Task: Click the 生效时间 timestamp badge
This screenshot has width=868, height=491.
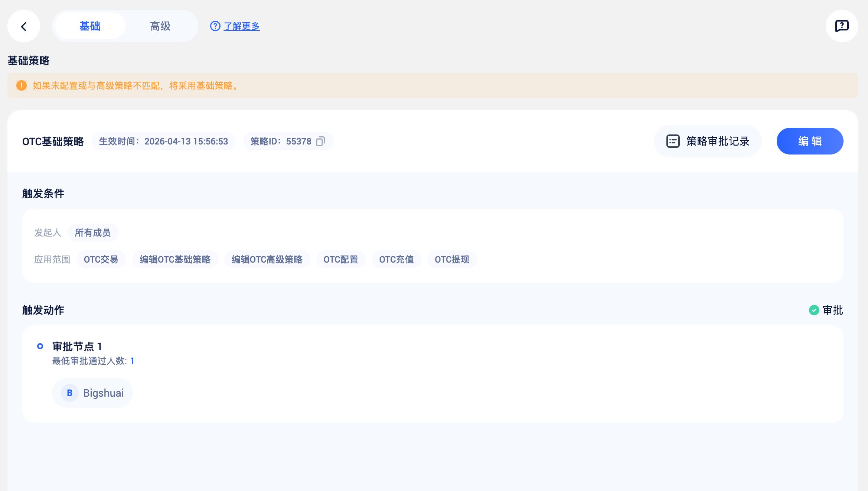Action: point(163,141)
